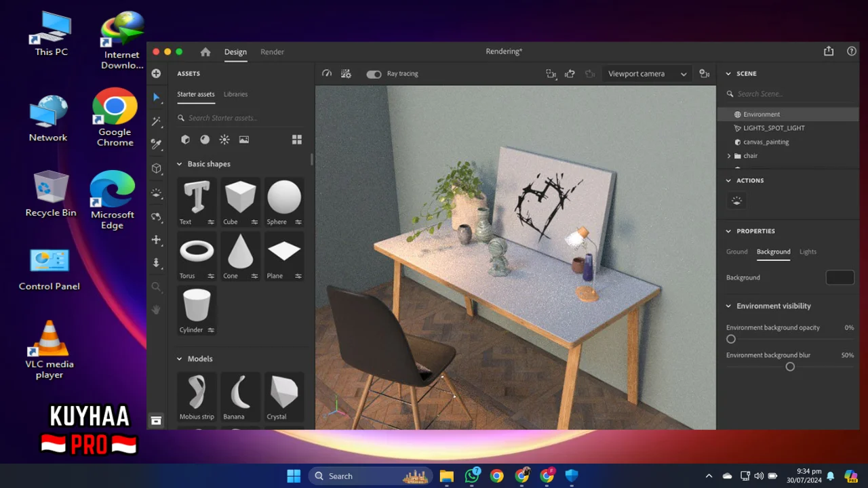Viewport: 868px width, 488px height.
Task: Toggle Ray tracing switch
Action: click(374, 74)
